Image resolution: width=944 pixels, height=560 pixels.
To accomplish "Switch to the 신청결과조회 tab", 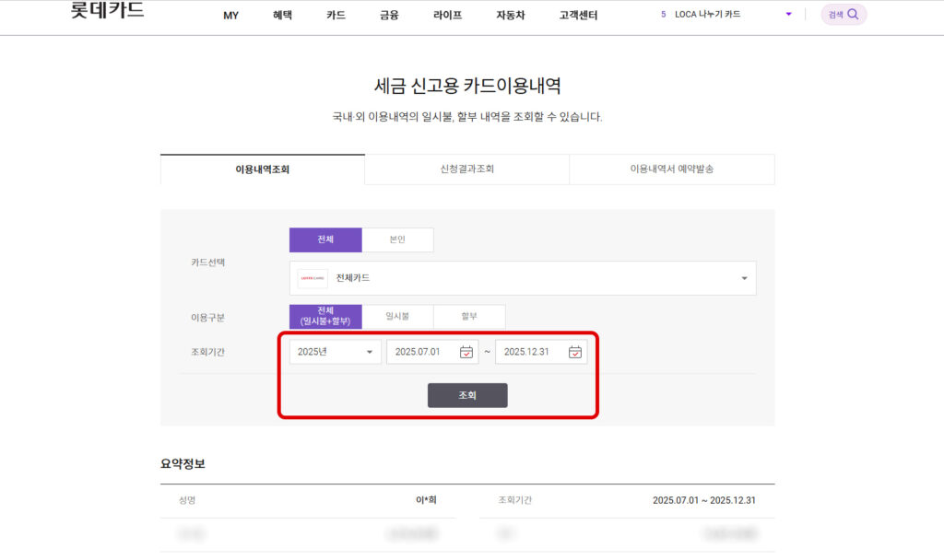I will click(466, 169).
